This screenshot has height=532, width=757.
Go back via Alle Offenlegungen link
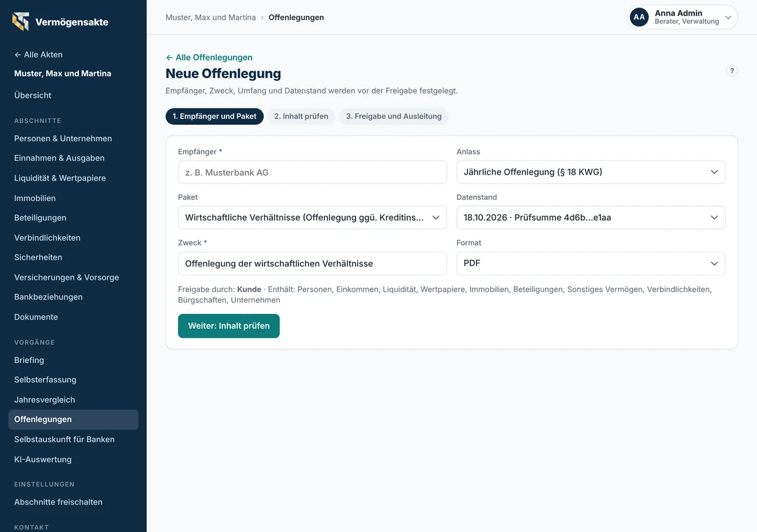[209, 57]
